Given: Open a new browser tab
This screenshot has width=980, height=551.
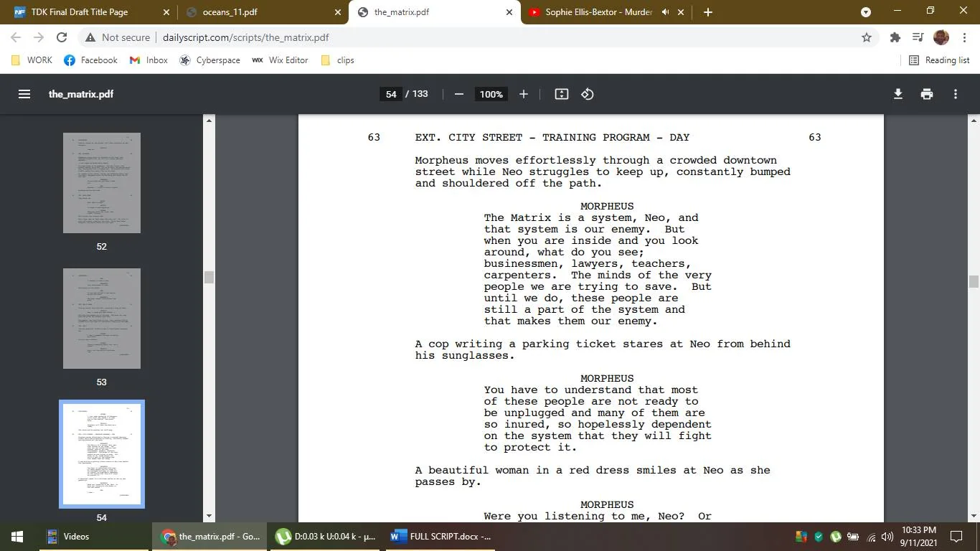Looking at the screenshot, I should [x=708, y=12].
